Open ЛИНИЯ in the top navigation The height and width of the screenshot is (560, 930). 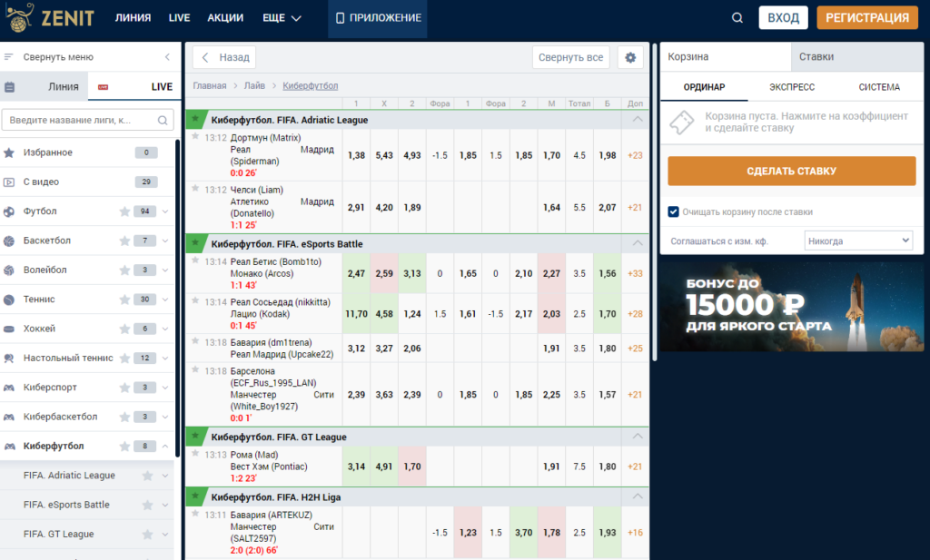133,18
